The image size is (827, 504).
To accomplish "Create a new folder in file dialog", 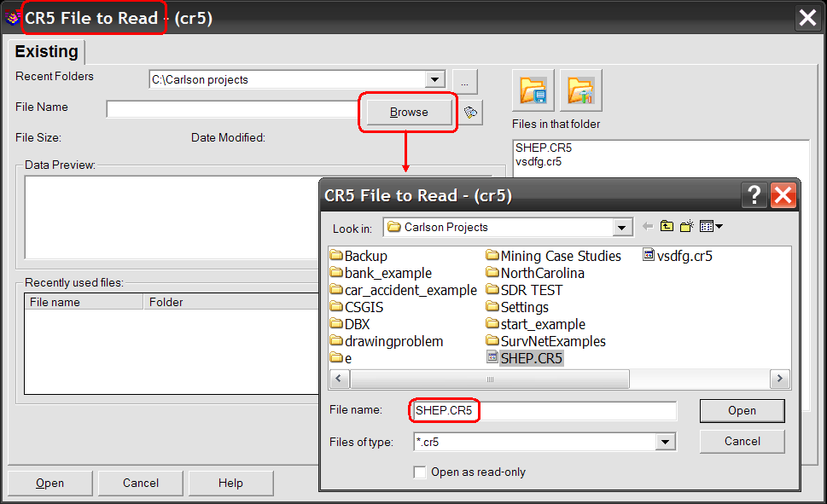I will (687, 227).
